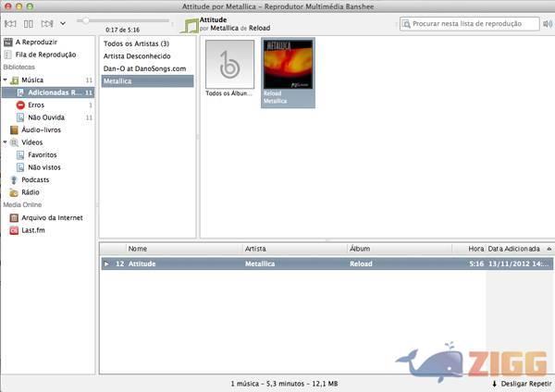Click the red Erros icon
Image resolution: width=555 pixels, height=392 pixels.
(20, 105)
